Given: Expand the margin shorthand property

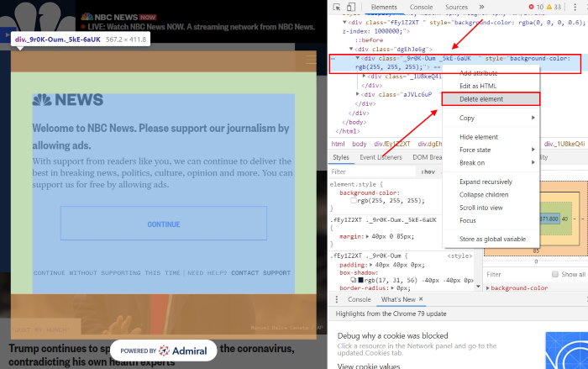Looking at the screenshot, I should 368,236.
